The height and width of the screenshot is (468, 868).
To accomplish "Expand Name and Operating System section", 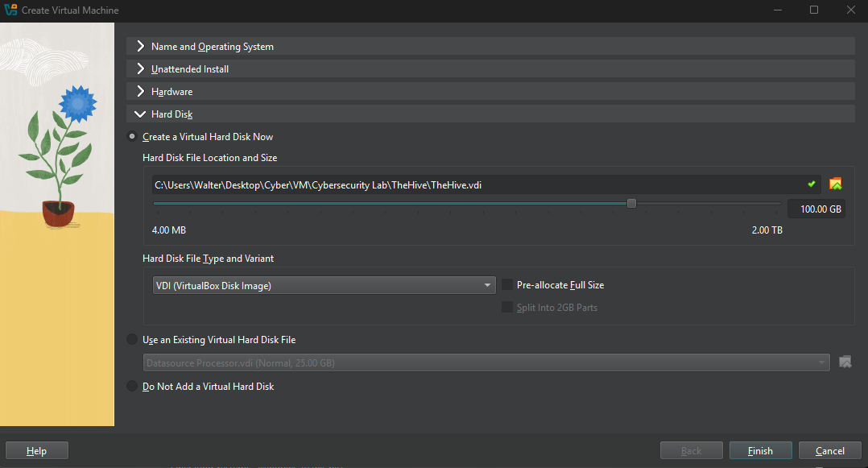I will click(213, 47).
